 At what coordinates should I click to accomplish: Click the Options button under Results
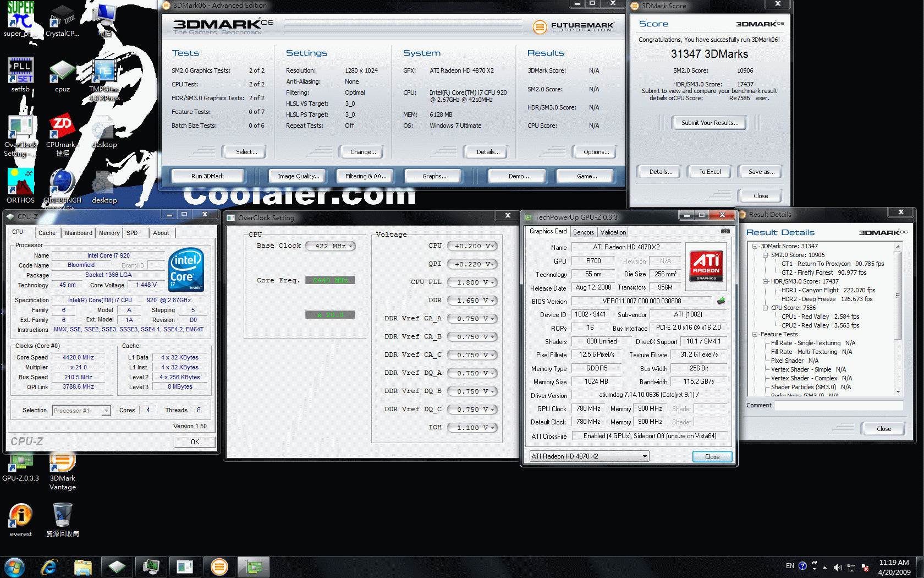(x=596, y=152)
